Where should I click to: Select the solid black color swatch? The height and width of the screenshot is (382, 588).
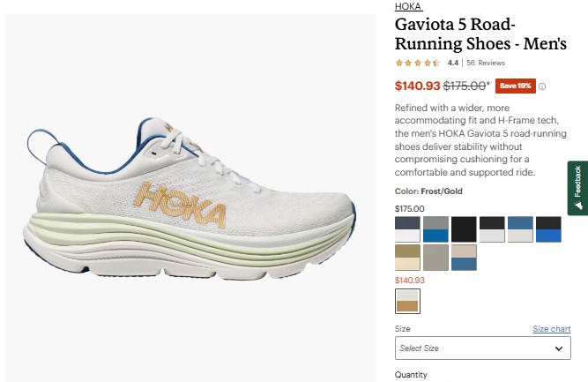(464, 229)
